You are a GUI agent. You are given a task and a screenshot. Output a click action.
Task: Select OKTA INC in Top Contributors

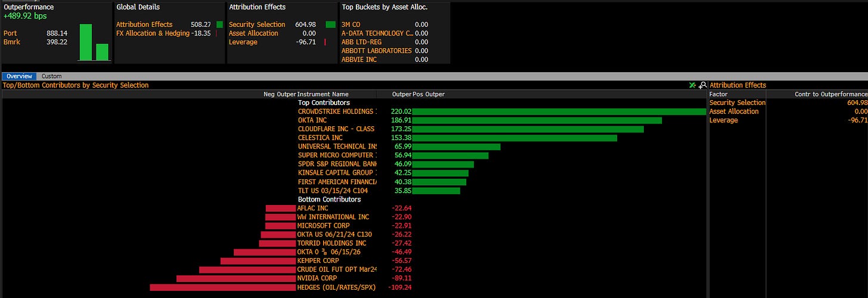point(312,120)
